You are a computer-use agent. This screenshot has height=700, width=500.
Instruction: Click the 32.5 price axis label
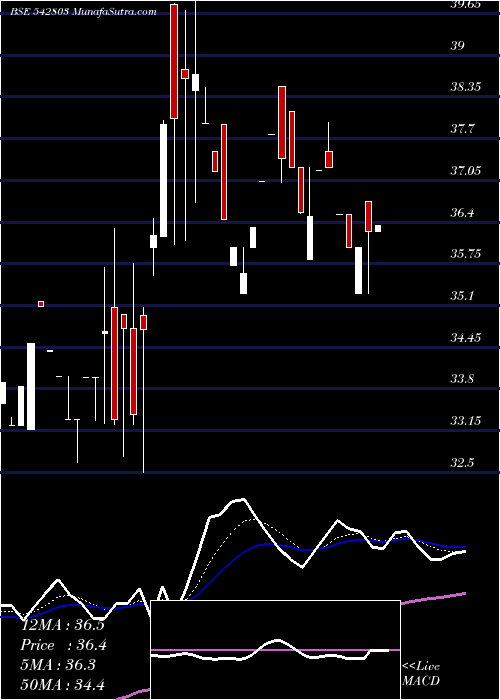click(x=462, y=463)
